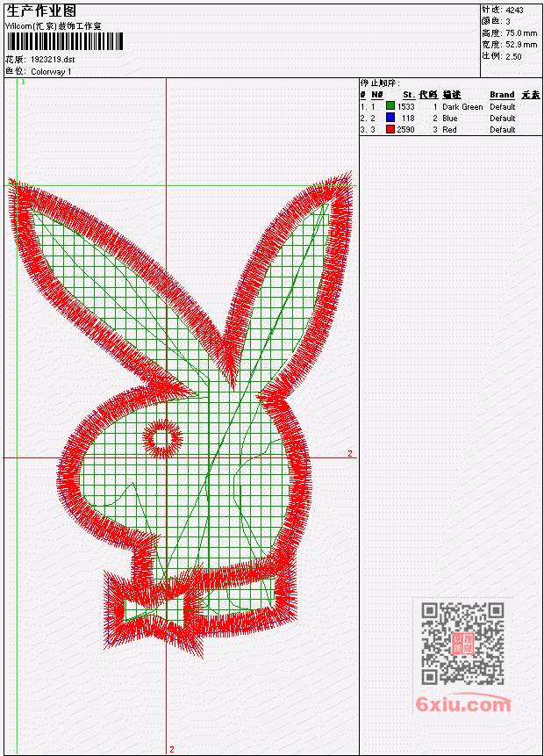Screen dimensions: 544x756
Task: Click the Blue thread color swatch
Action: [390, 118]
